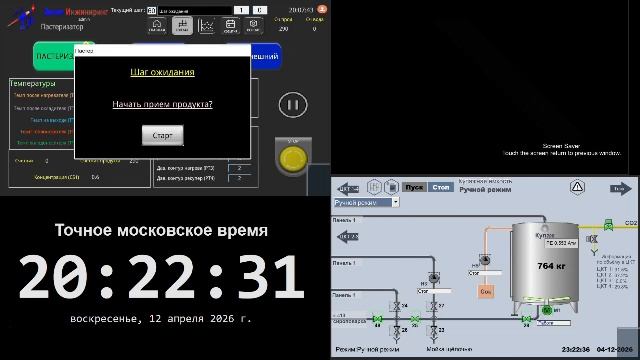
Task: Click the Moscow time clock 20:22:31
Action: pyautogui.click(x=162, y=277)
